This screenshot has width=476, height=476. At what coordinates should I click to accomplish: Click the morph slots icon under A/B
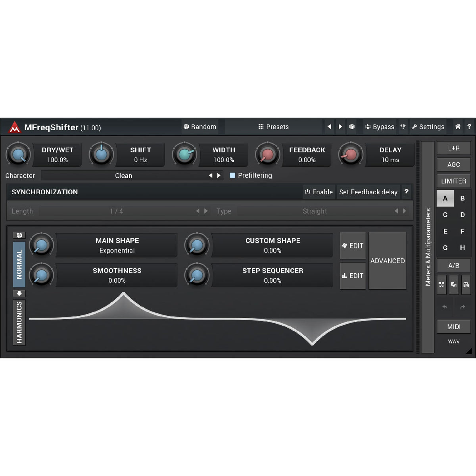(x=441, y=285)
